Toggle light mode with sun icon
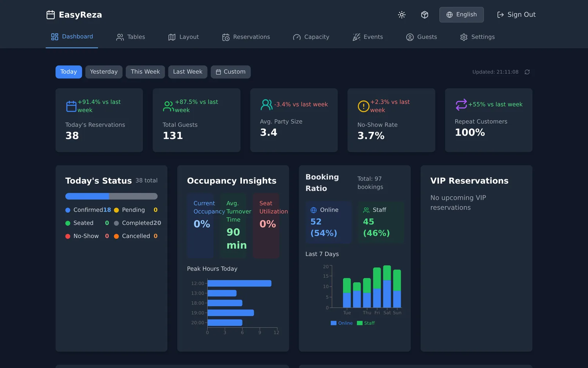The height and width of the screenshot is (368, 588). [402, 15]
